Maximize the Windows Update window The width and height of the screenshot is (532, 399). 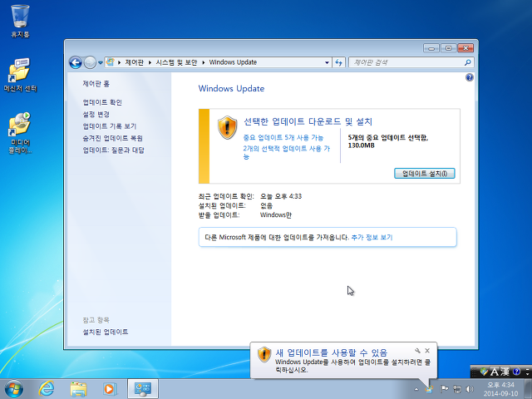[448, 48]
